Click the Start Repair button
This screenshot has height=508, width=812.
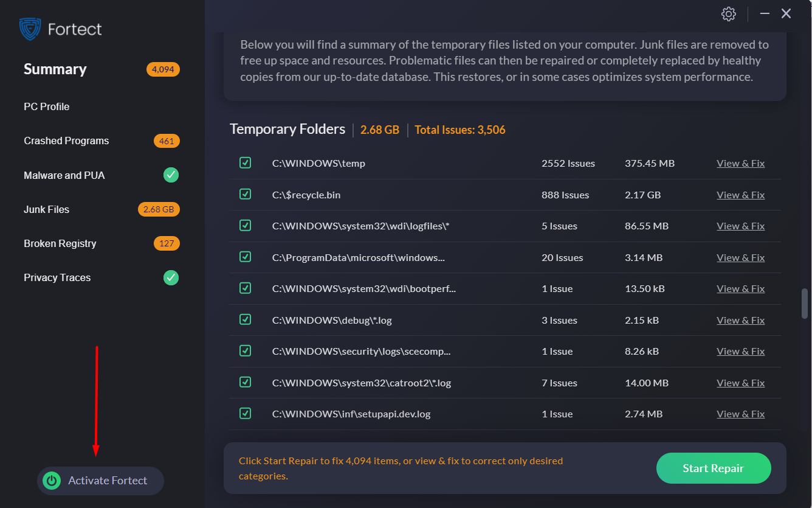pos(714,468)
